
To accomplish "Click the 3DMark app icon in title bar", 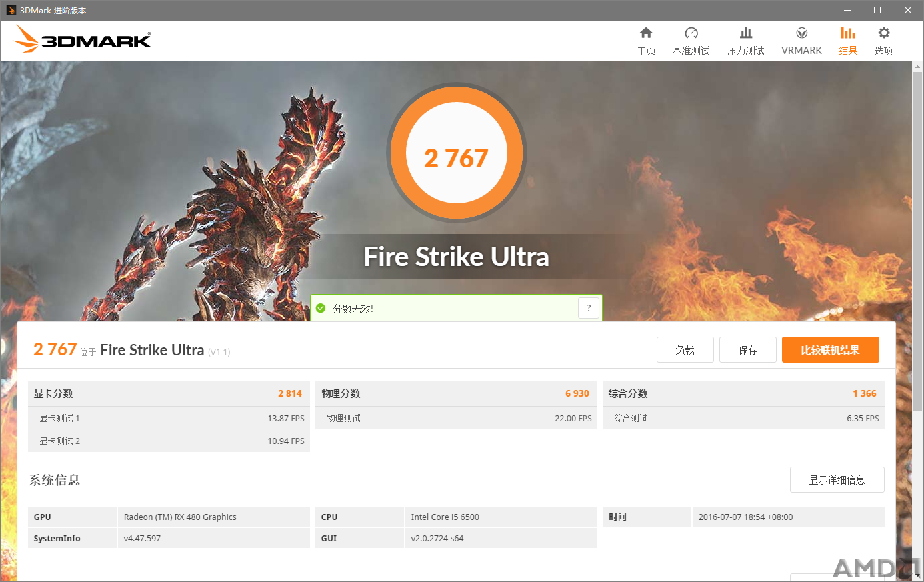I will (11, 10).
